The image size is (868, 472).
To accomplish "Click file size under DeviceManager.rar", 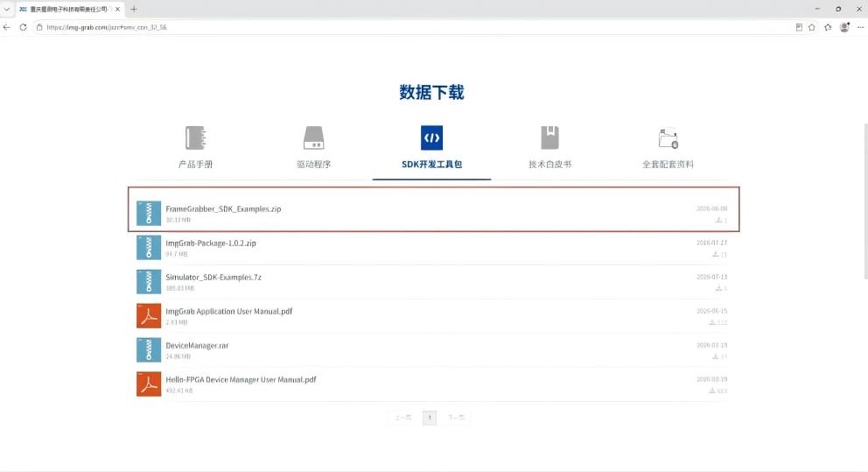I will (x=178, y=356).
